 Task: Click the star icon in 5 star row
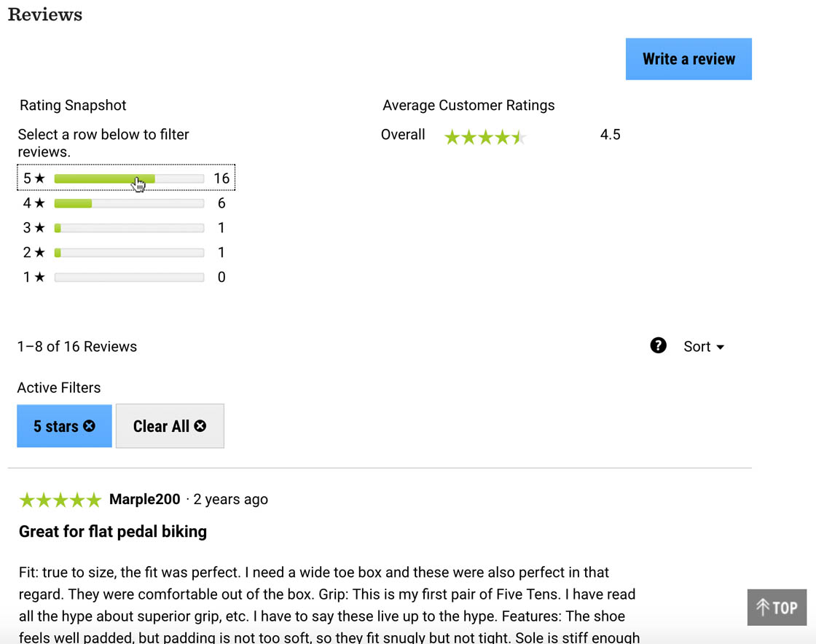pos(39,178)
